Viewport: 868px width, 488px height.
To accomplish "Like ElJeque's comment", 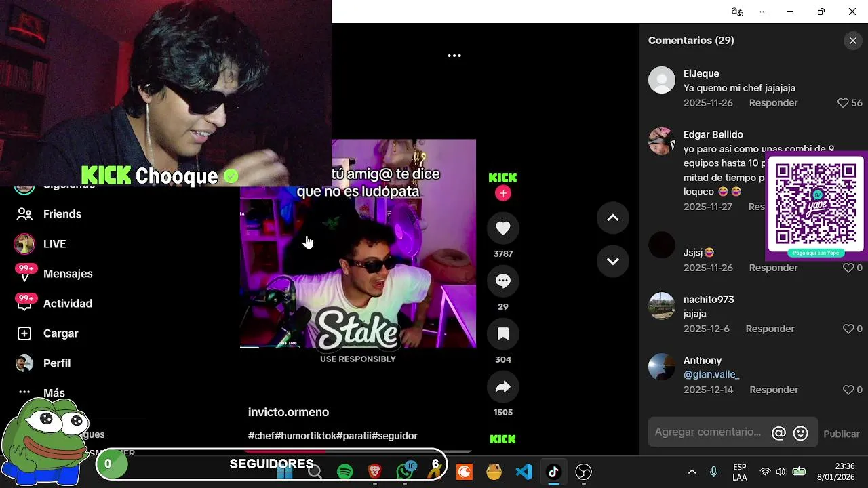I will [843, 103].
